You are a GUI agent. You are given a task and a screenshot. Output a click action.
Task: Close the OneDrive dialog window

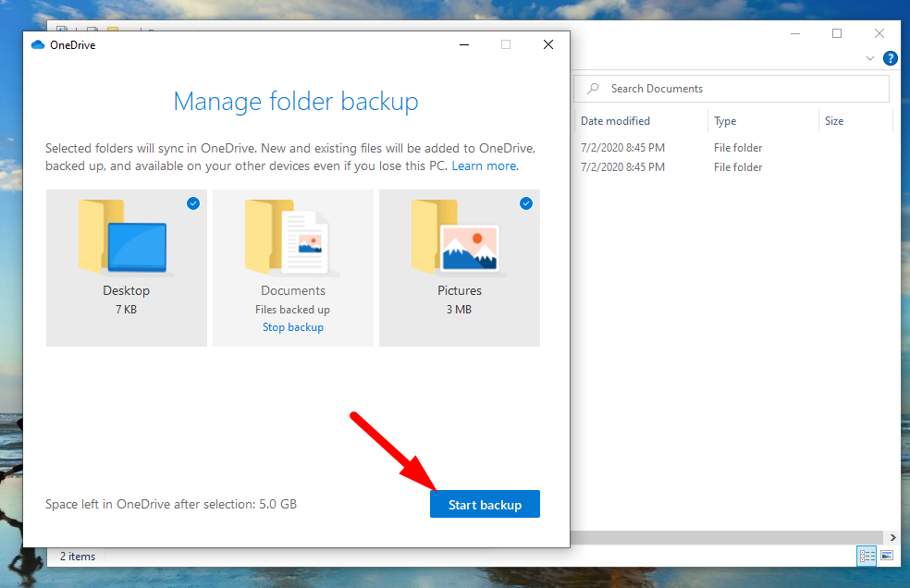pyautogui.click(x=548, y=44)
